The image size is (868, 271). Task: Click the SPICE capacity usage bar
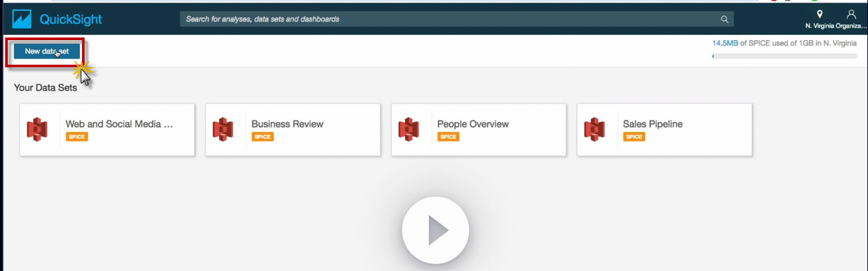click(x=784, y=56)
